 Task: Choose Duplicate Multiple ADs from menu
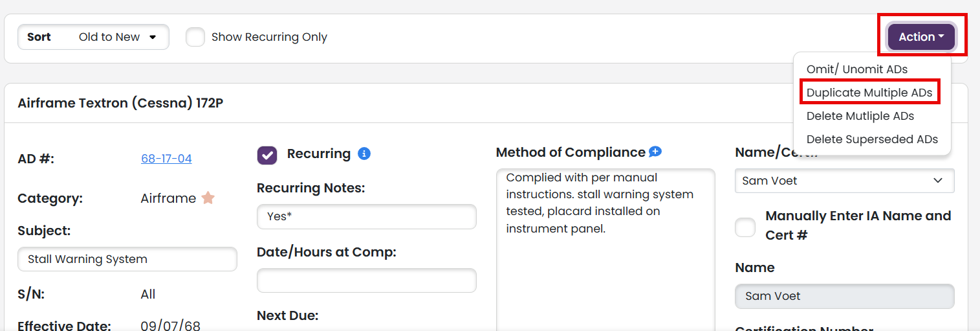point(869,93)
